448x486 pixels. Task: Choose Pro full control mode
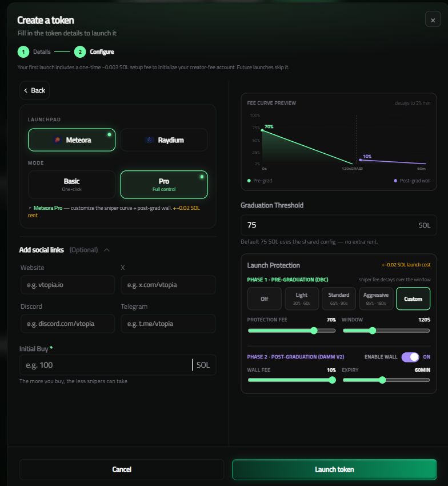click(164, 185)
